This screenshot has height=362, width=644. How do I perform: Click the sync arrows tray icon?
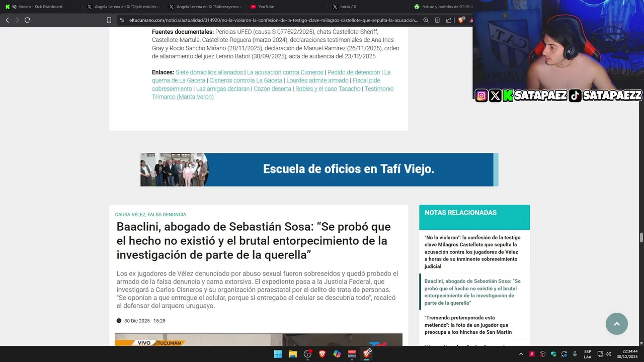tap(564, 354)
